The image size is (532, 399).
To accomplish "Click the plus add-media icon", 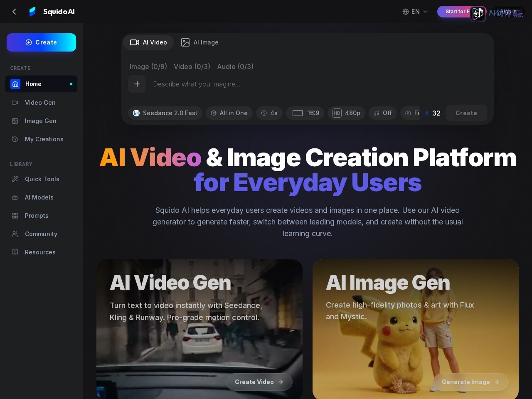I will pyautogui.click(x=137, y=84).
